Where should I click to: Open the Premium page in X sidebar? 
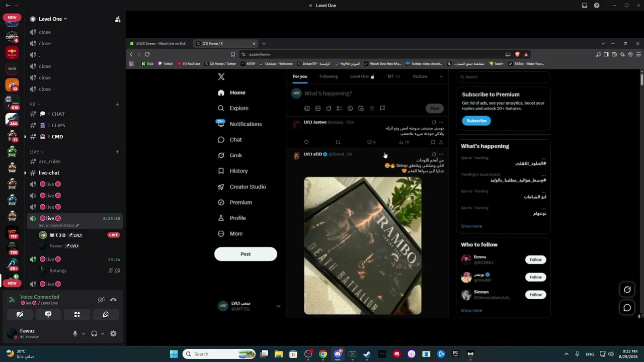click(234, 202)
